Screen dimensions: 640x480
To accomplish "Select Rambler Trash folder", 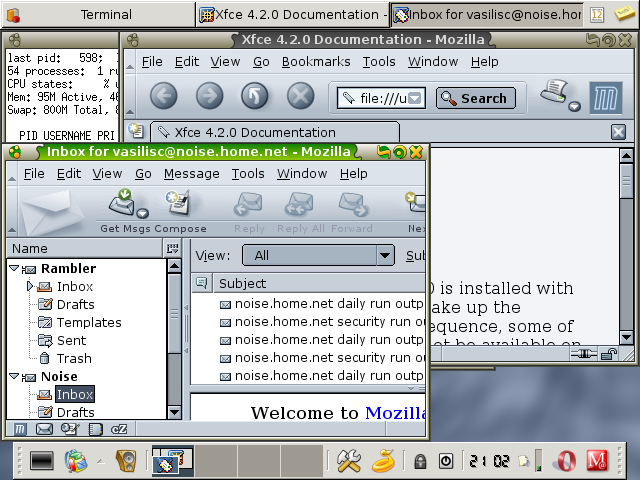I will (74, 358).
